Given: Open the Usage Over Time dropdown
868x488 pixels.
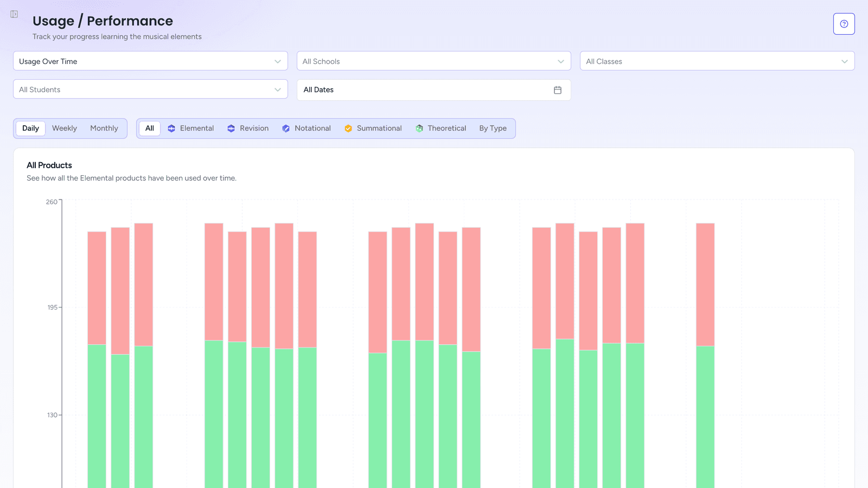Looking at the screenshot, I should coord(150,61).
